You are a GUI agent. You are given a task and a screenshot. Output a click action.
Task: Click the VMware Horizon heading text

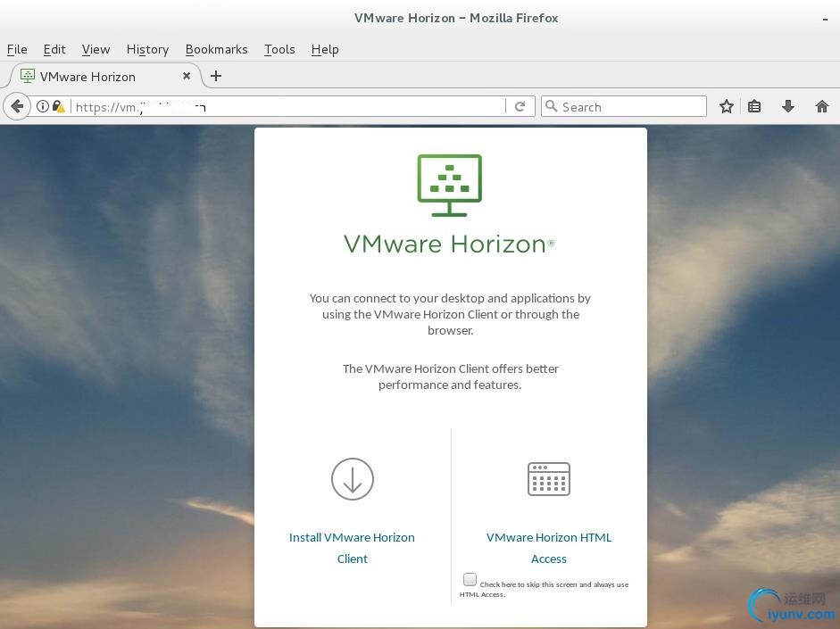point(449,244)
